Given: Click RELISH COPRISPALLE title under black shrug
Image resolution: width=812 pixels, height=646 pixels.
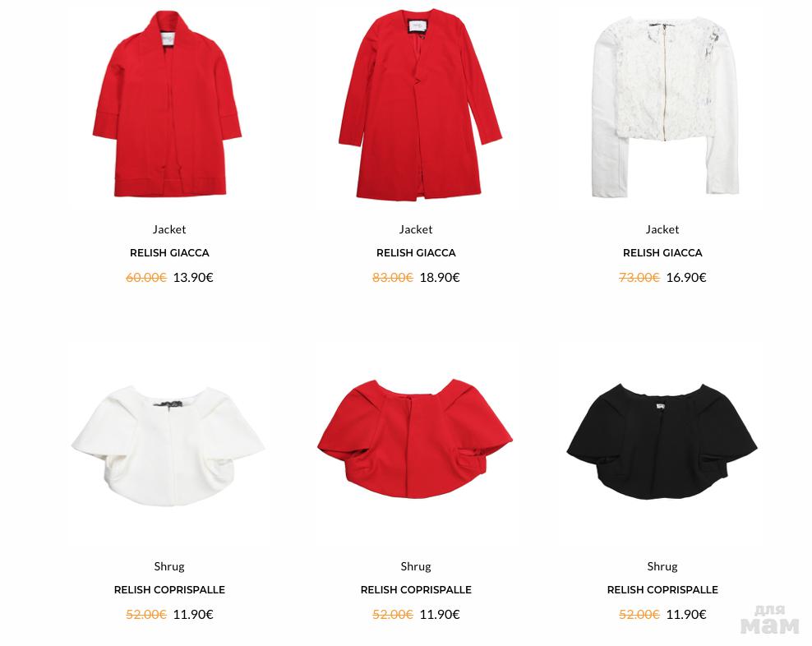Looking at the screenshot, I should click(662, 589).
